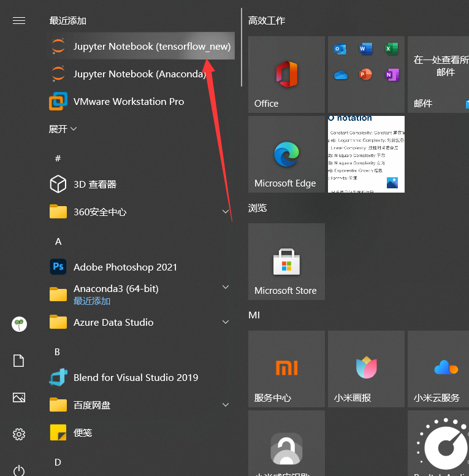
Task: Open 3D 查看器 app
Action: (x=142, y=184)
